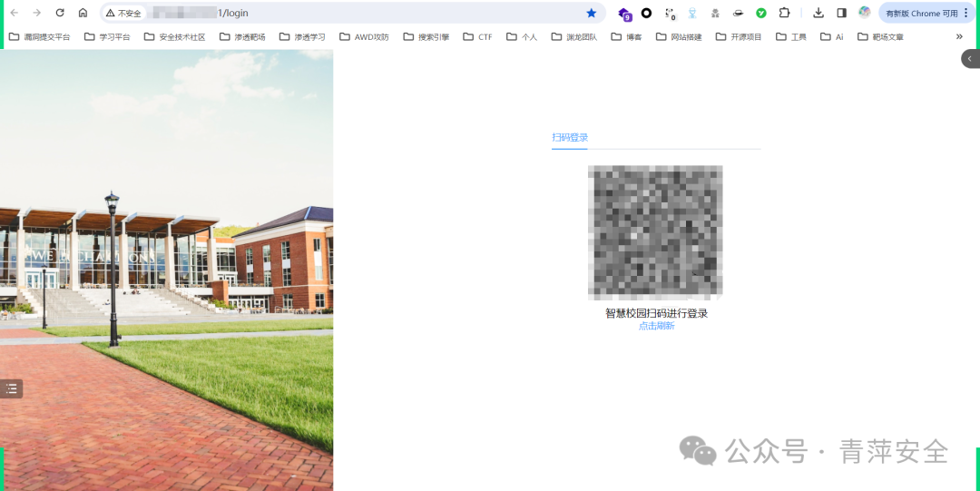Image resolution: width=980 pixels, height=491 pixels.
Task: Open the 漏洞提交平台 bookmark folder
Action: pos(39,37)
